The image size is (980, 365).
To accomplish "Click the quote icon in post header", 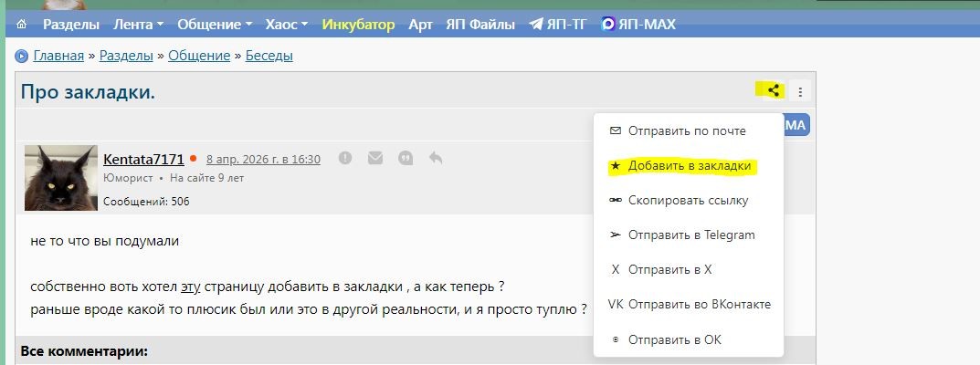I will click(406, 159).
